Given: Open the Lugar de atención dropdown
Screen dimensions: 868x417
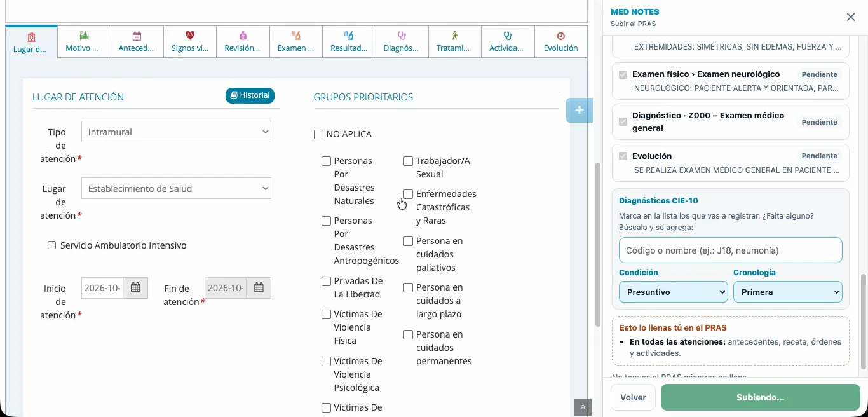Looking at the screenshot, I should pos(177,189).
